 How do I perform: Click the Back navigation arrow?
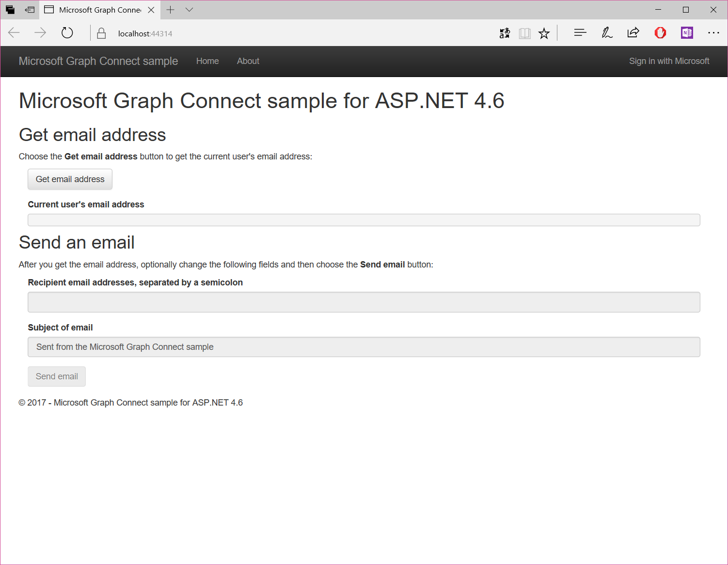(14, 33)
